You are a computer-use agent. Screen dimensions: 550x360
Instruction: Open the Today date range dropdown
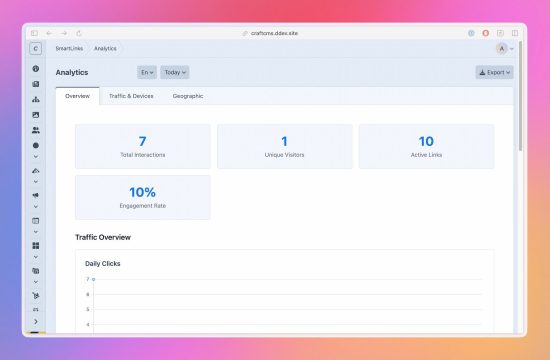[175, 72]
